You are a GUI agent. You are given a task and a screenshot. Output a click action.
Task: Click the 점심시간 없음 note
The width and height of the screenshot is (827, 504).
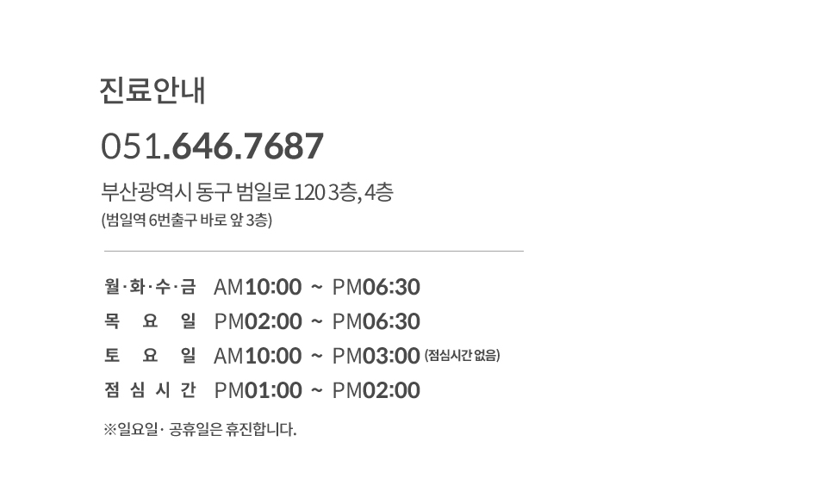pos(462,356)
